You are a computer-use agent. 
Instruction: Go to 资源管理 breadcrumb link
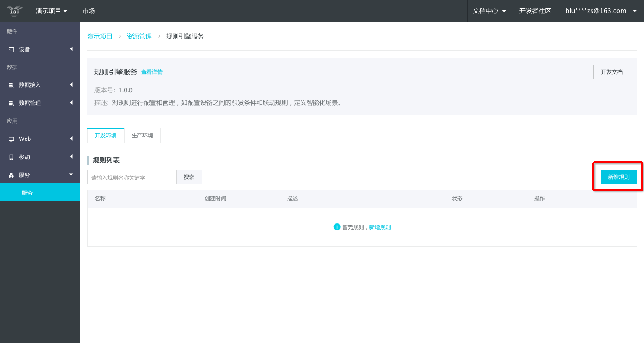pyautogui.click(x=139, y=36)
